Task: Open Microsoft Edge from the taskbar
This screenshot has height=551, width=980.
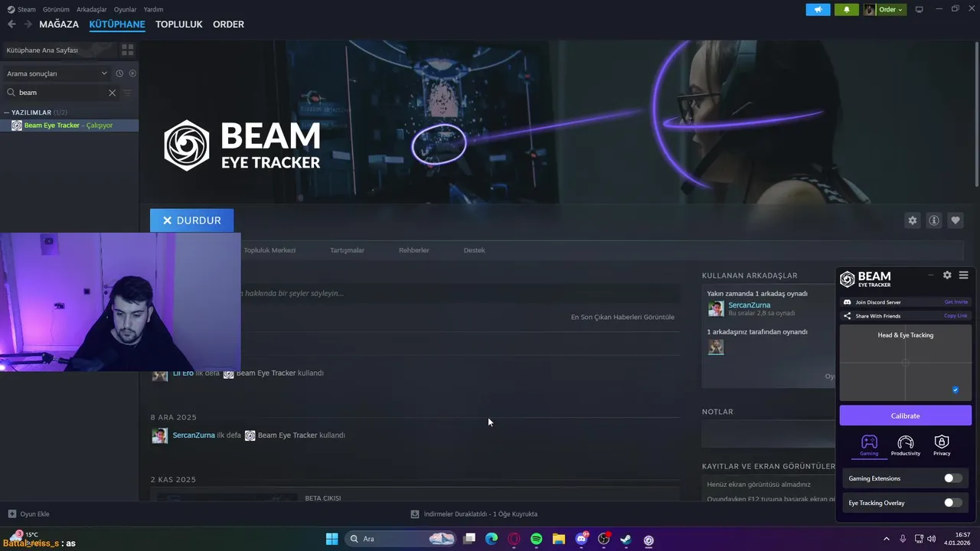Action: 492,539
